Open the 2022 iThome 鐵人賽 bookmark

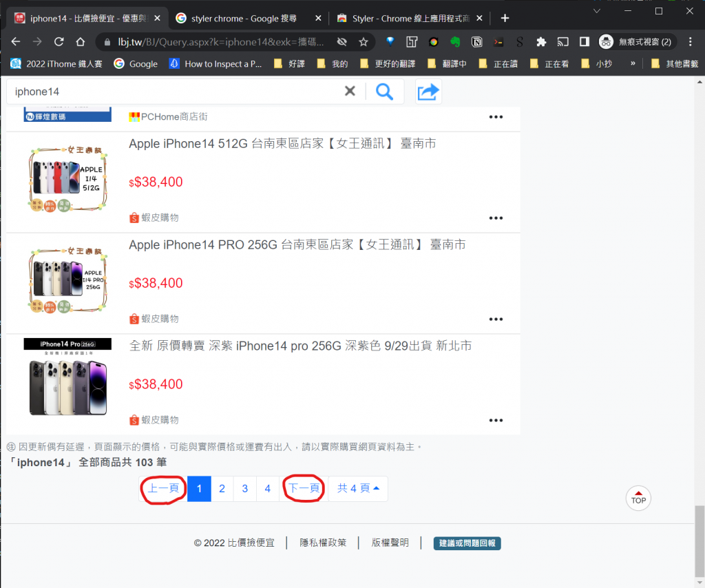coord(56,64)
